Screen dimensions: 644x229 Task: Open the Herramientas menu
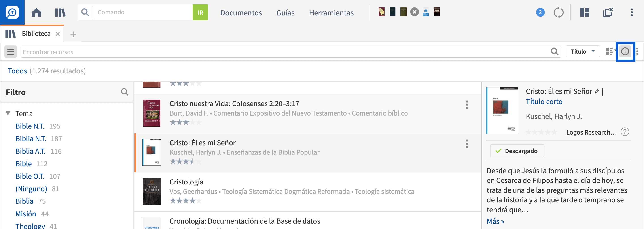point(331,13)
